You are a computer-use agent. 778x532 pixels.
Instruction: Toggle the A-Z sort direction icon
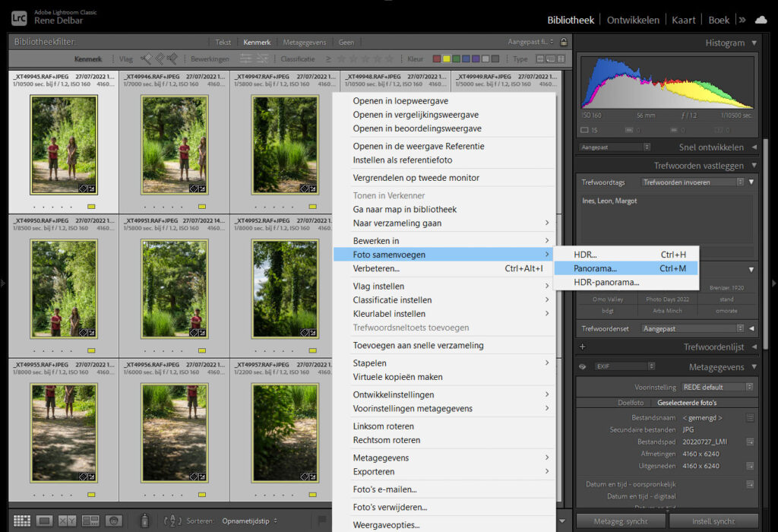coord(172,521)
